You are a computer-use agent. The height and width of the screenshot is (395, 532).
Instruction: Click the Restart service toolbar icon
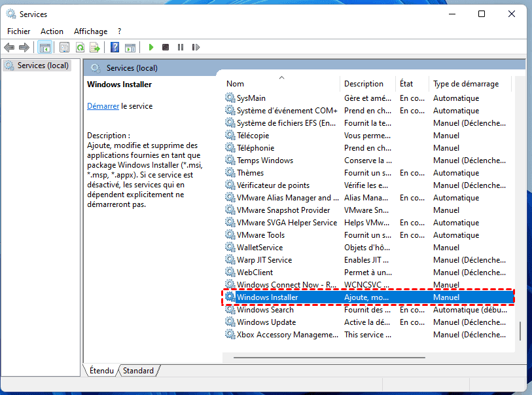(x=196, y=47)
